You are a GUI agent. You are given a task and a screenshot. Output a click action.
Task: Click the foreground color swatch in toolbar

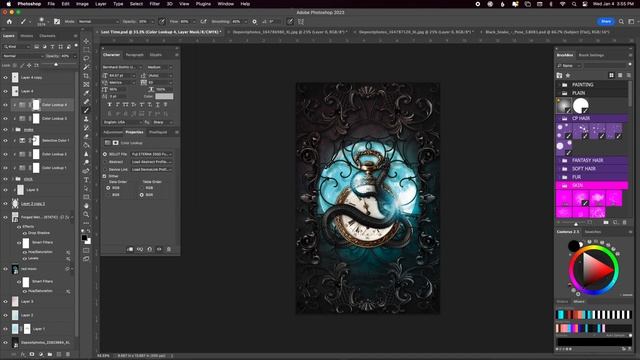pos(84,238)
